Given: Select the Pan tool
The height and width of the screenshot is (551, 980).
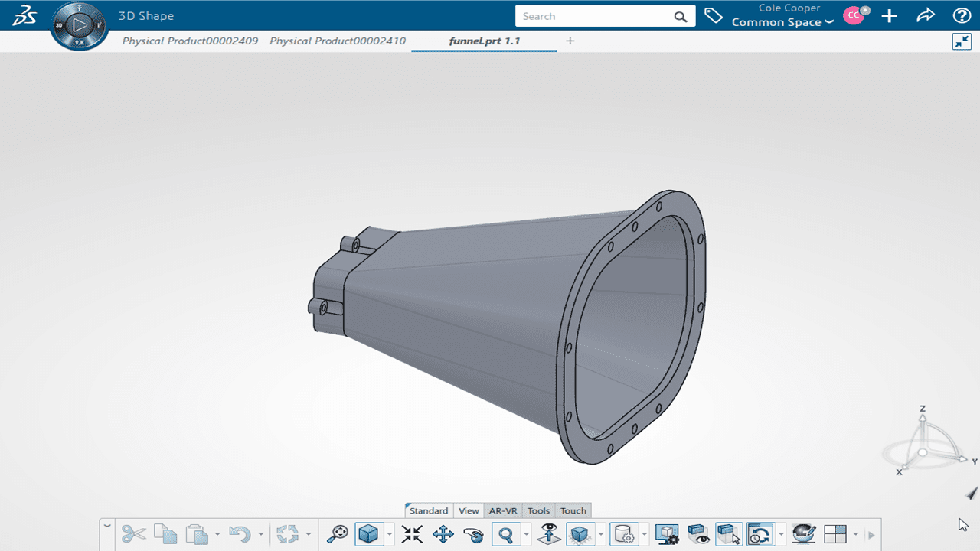Looking at the screenshot, I should pos(443,533).
